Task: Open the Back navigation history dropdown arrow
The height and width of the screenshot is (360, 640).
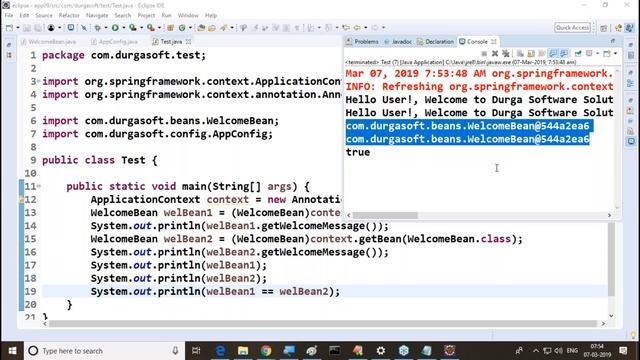Action: [365, 28]
